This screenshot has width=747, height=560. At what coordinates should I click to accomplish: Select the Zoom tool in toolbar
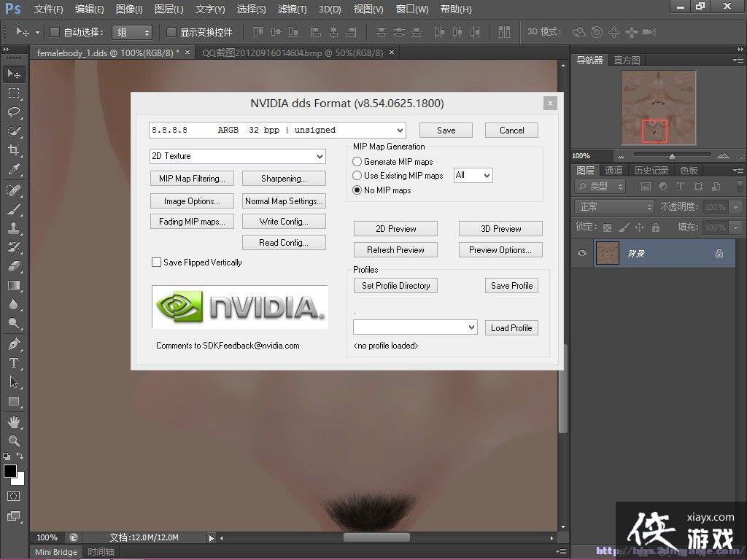pos(13,440)
